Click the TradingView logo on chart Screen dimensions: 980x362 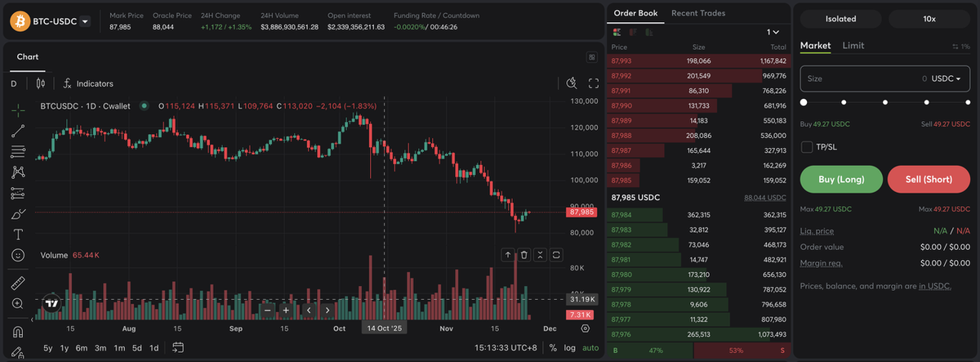pos(51,303)
